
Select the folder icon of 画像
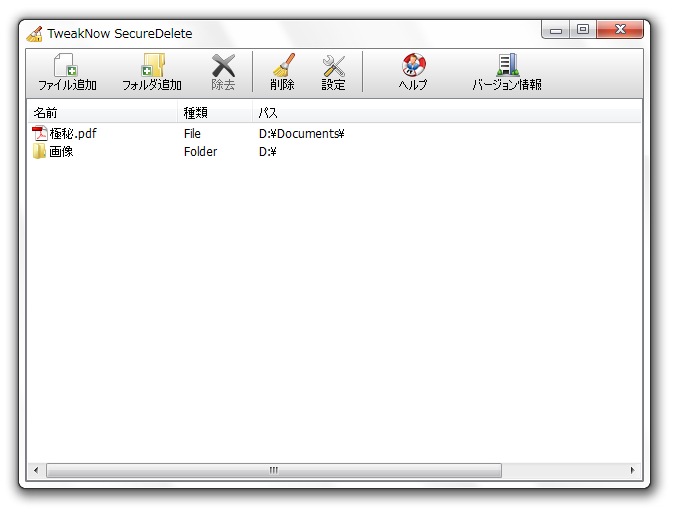click(39, 151)
